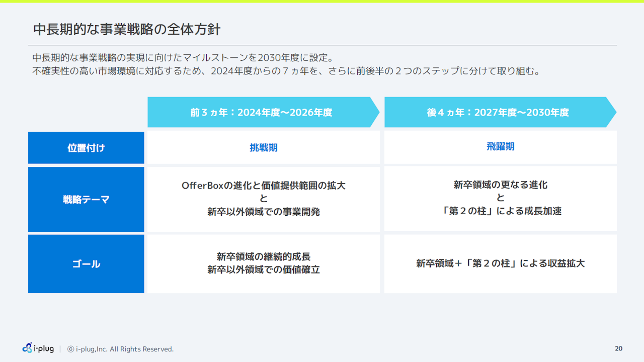Click the sentence beginning 不確実性の高い市場環境
Image resolution: width=644 pixels, height=362 pixels.
click(287, 71)
